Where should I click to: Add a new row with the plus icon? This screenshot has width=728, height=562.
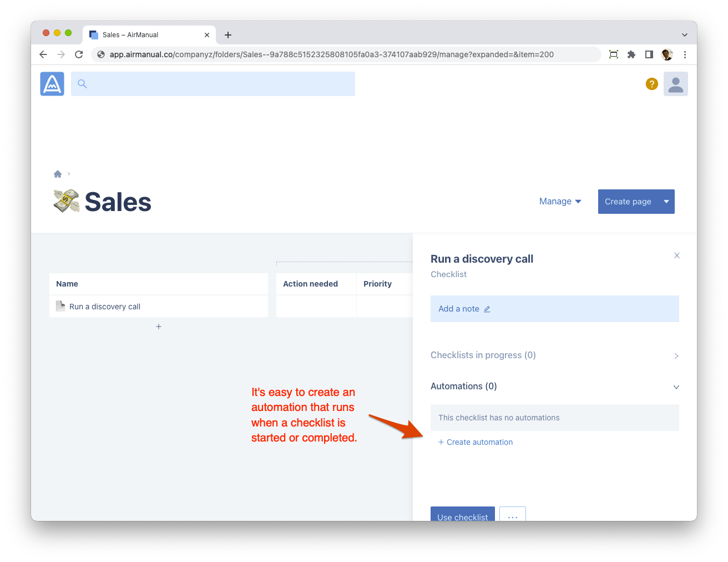pos(159,327)
